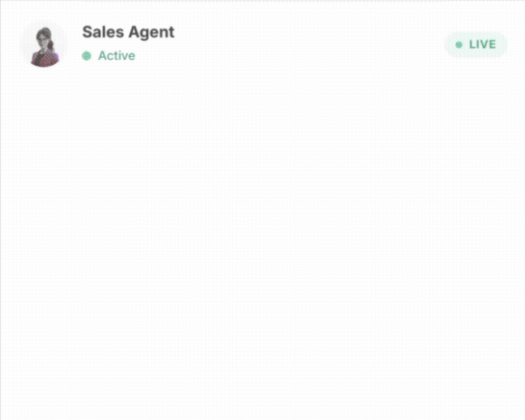The height and width of the screenshot is (420, 525).
Task: Click the green Active status dot
Action: click(x=87, y=56)
